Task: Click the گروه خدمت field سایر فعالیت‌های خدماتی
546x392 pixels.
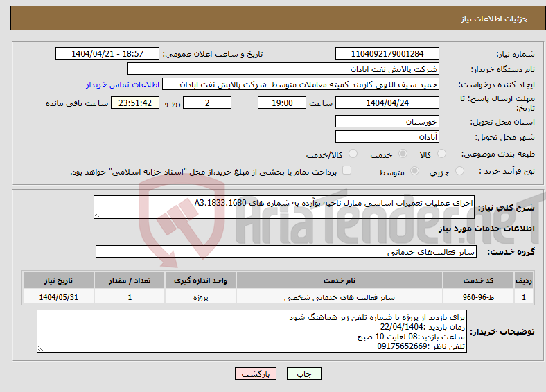Action: pyautogui.click(x=286, y=251)
